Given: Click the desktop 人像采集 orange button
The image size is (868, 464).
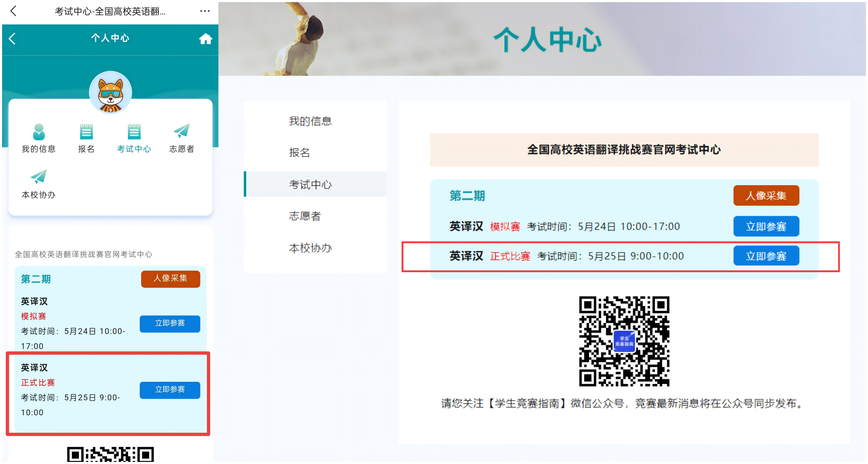Looking at the screenshot, I should [766, 195].
